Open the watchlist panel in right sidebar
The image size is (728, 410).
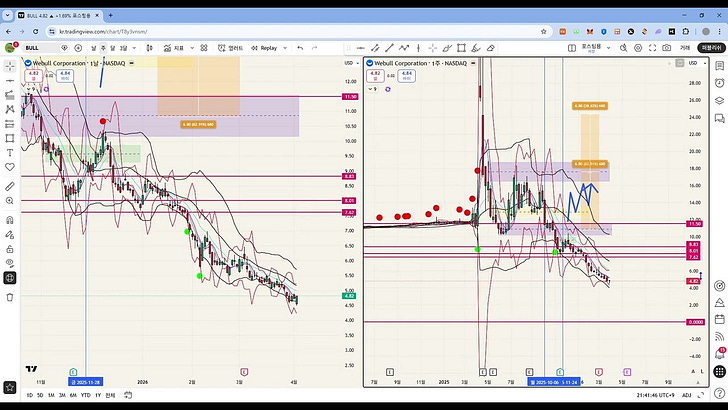tap(719, 66)
